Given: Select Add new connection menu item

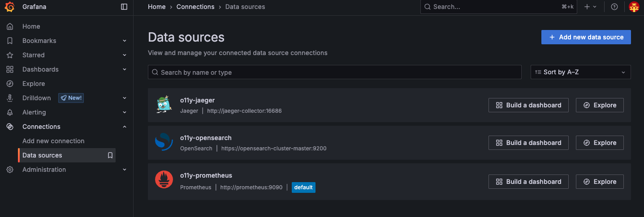Looking at the screenshot, I should coord(53,141).
